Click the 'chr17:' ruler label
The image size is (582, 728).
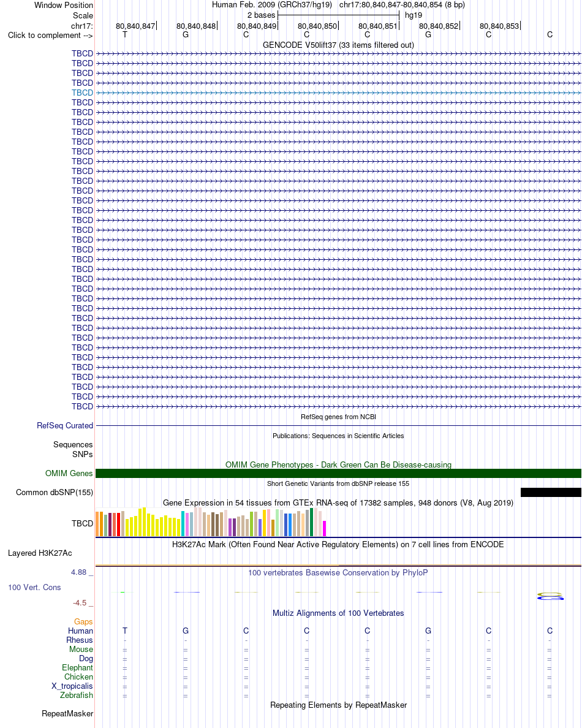(x=81, y=26)
